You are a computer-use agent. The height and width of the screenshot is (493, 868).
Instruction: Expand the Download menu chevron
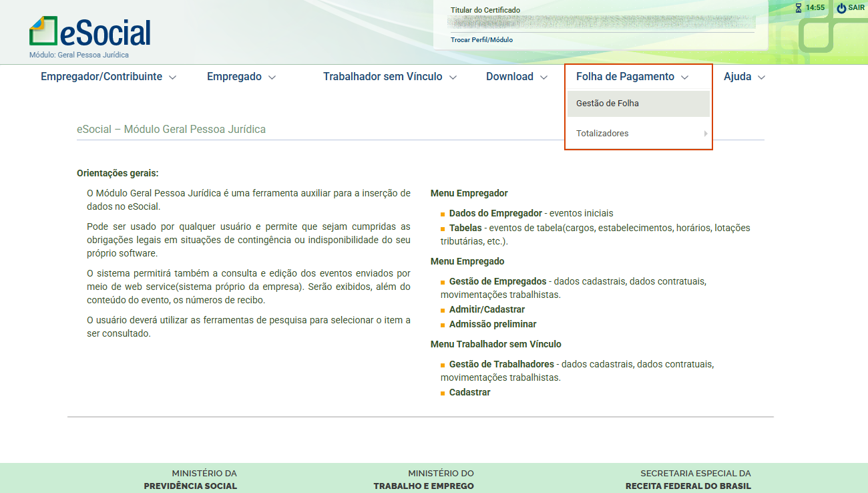click(x=544, y=77)
